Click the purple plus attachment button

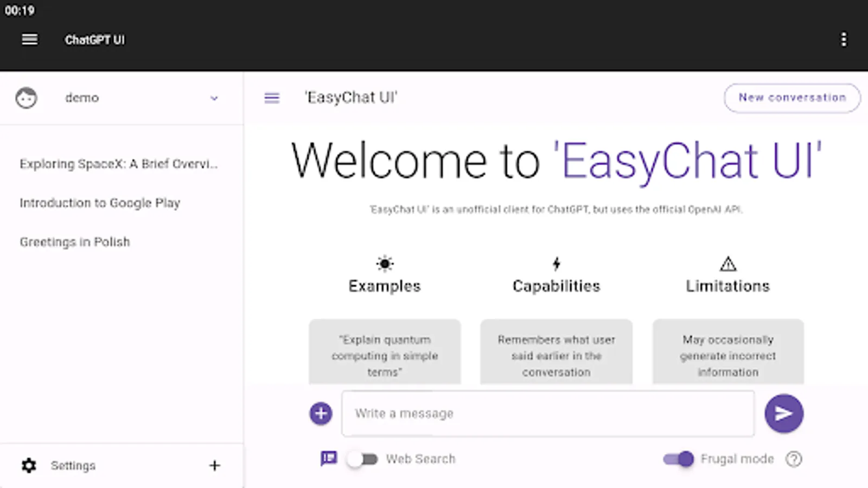(x=321, y=414)
